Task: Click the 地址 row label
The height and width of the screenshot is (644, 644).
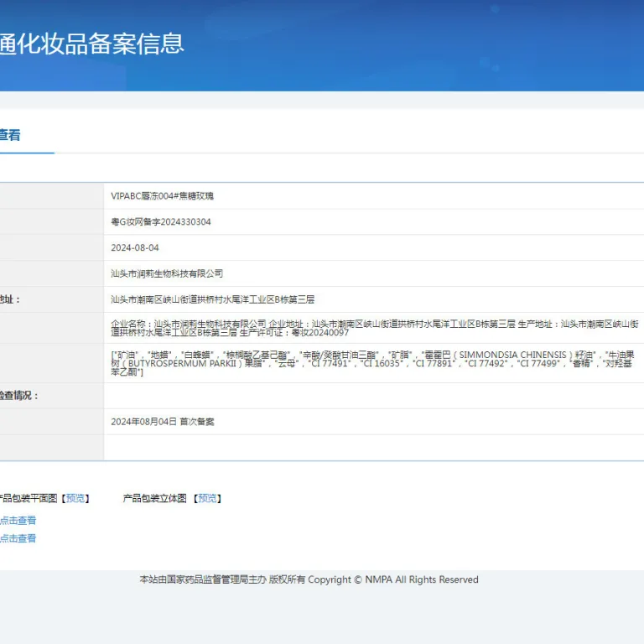Action: 10,299
